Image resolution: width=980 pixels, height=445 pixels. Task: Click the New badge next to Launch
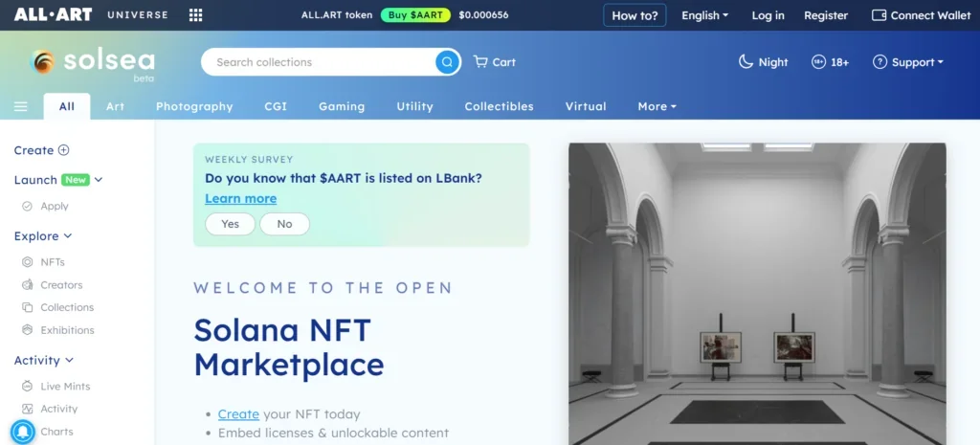point(76,180)
